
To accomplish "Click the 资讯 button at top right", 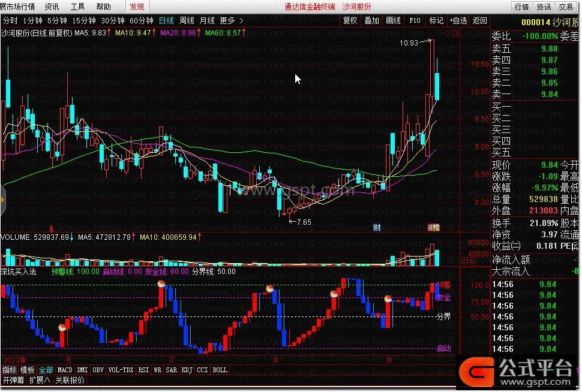I will click(x=544, y=7).
